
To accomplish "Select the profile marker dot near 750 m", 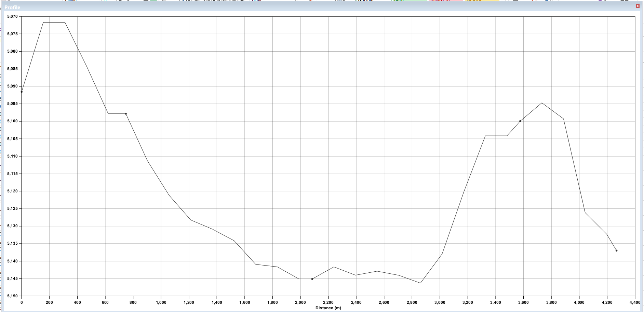I will pyautogui.click(x=126, y=114).
